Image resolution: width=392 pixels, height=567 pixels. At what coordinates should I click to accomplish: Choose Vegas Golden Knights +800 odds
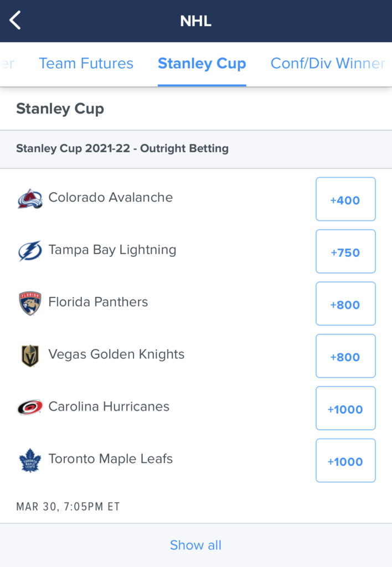click(x=345, y=356)
